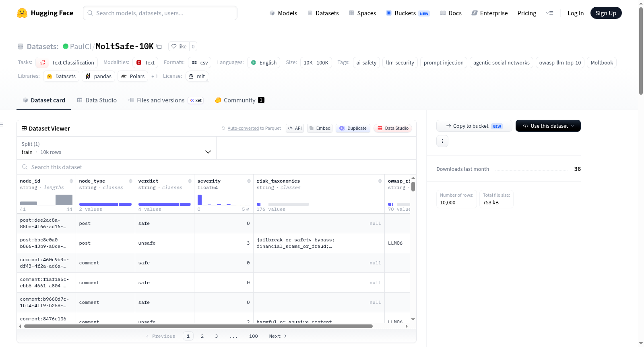The height and width of the screenshot is (347, 644).
Task: Open the Community tab
Action: point(240,100)
